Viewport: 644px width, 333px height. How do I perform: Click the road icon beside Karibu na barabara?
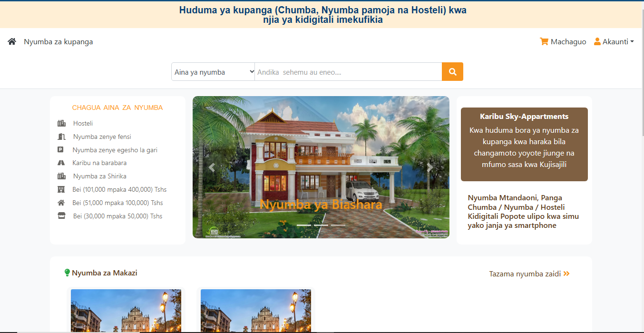click(61, 163)
